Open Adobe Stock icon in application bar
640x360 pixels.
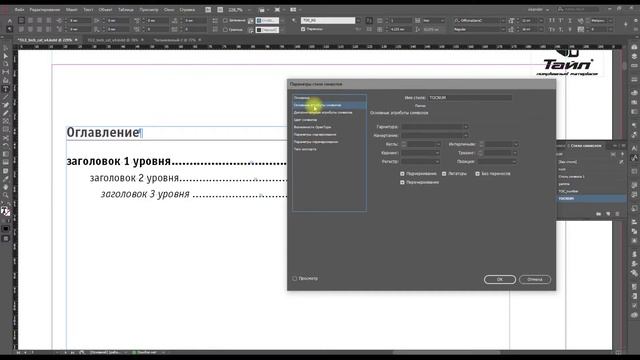tap(220, 9)
